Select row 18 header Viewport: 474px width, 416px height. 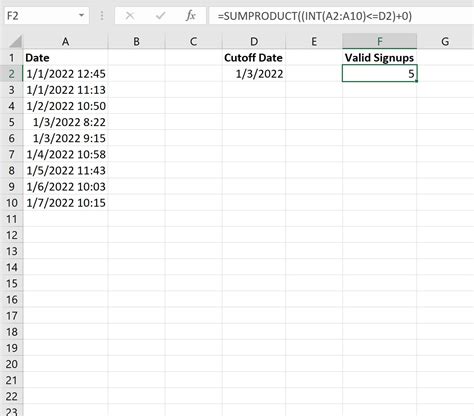[x=12, y=332]
